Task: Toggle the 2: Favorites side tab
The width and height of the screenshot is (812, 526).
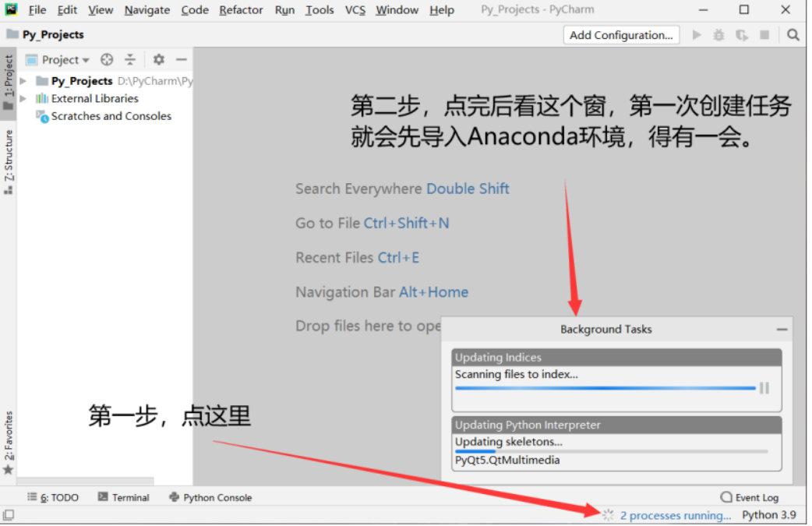Action: (9, 443)
